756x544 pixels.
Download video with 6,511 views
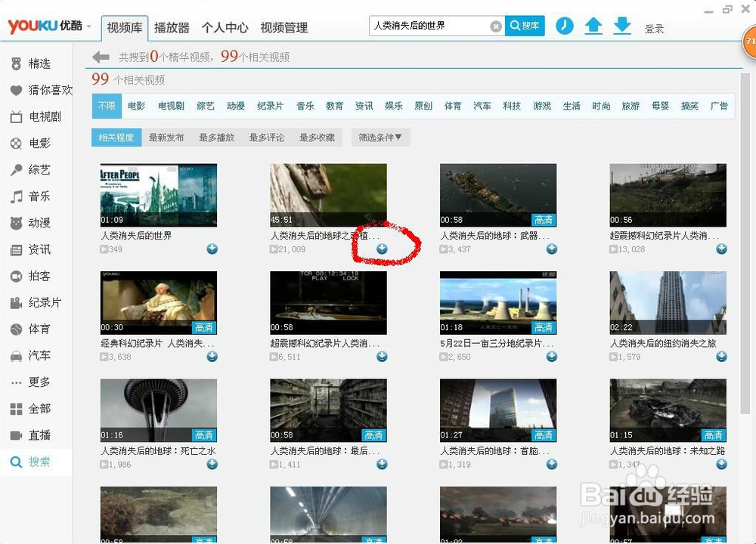pos(382,356)
